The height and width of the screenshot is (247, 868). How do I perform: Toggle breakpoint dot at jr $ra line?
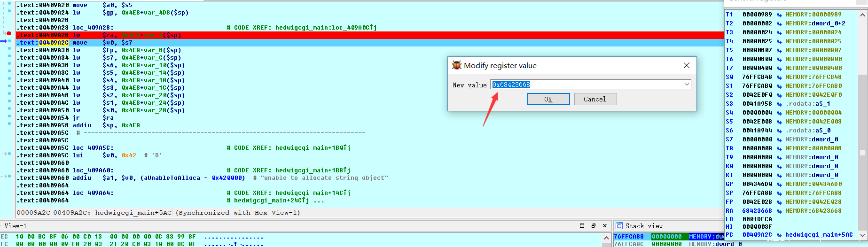point(9,116)
